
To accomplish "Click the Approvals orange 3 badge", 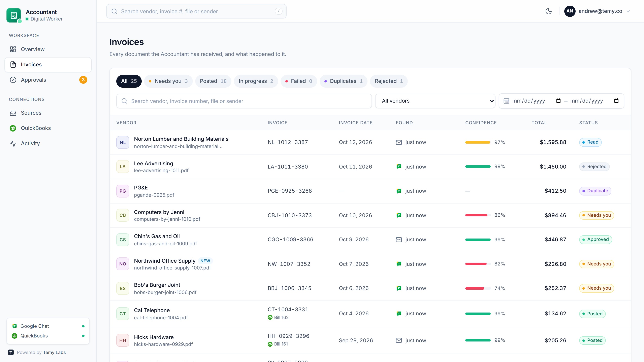I will point(83,80).
